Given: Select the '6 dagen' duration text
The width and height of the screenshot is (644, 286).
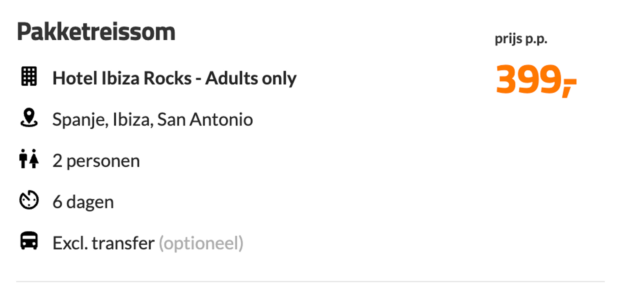Looking at the screenshot, I should coord(83,202).
